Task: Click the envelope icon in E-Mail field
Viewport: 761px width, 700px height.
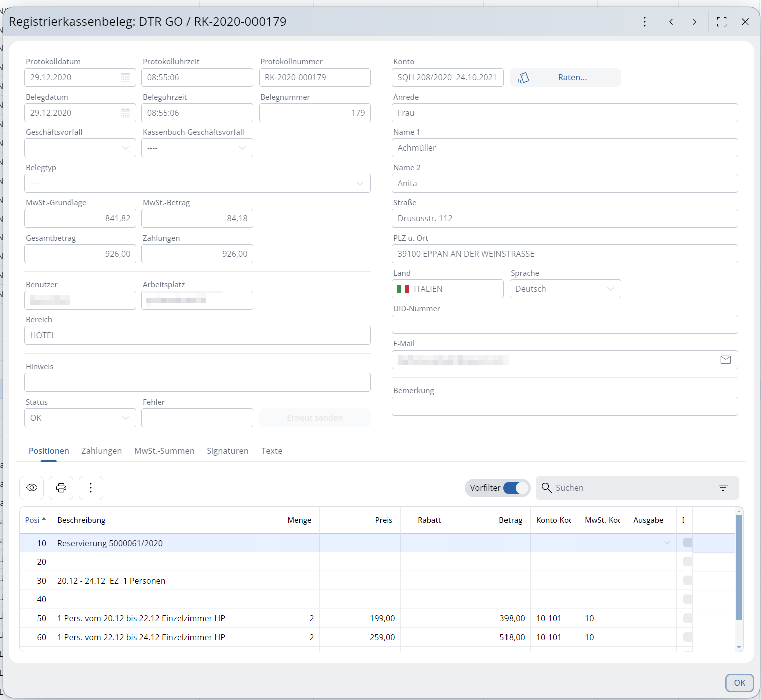Action: click(725, 360)
